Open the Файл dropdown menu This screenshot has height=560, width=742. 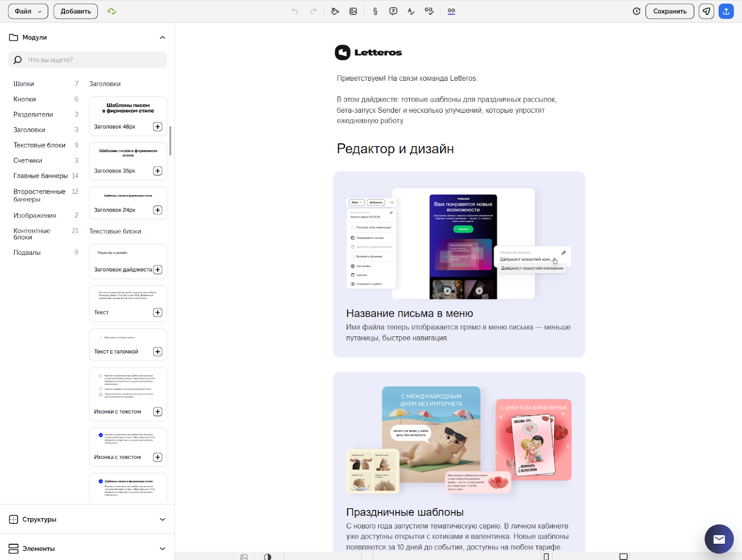click(x=28, y=11)
